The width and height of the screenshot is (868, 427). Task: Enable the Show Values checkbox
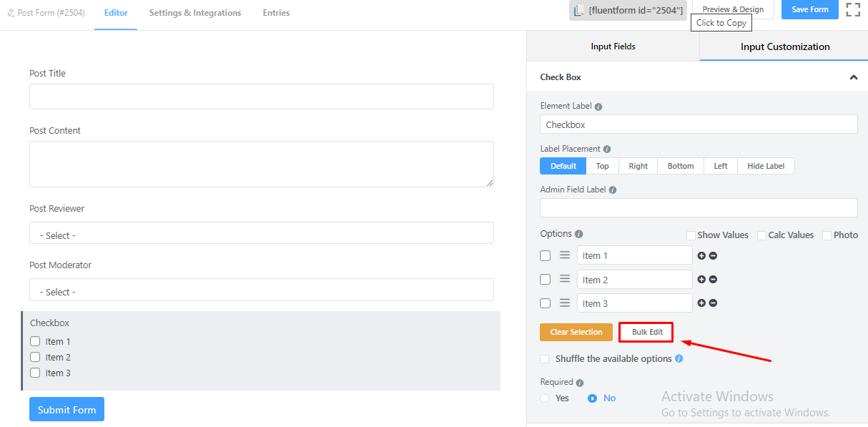tap(691, 235)
